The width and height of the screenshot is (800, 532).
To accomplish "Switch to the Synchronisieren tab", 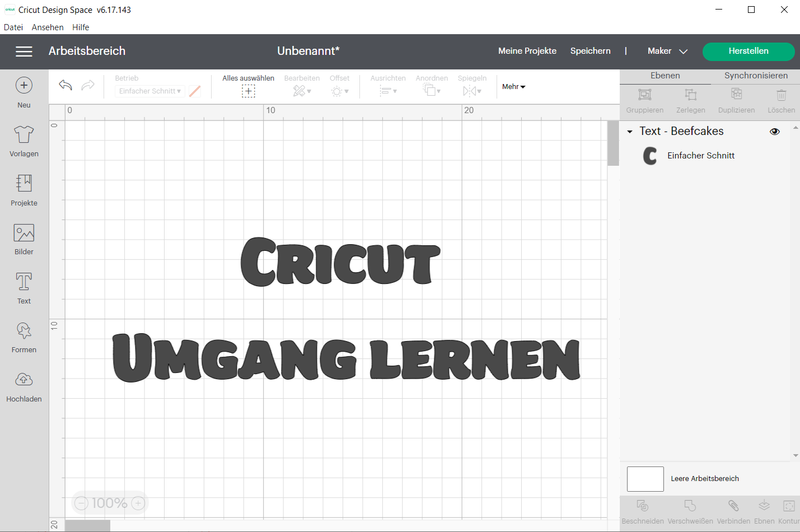I will (x=756, y=76).
